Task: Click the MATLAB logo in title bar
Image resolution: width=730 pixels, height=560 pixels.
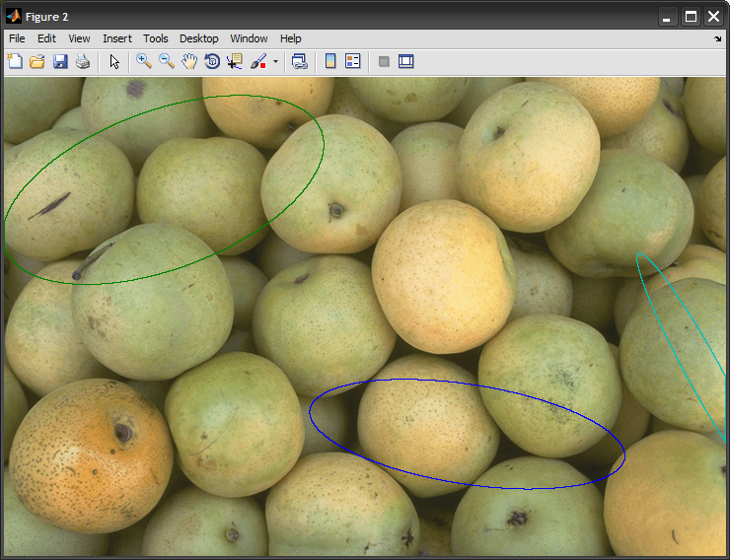Action: tap(14, 17)
